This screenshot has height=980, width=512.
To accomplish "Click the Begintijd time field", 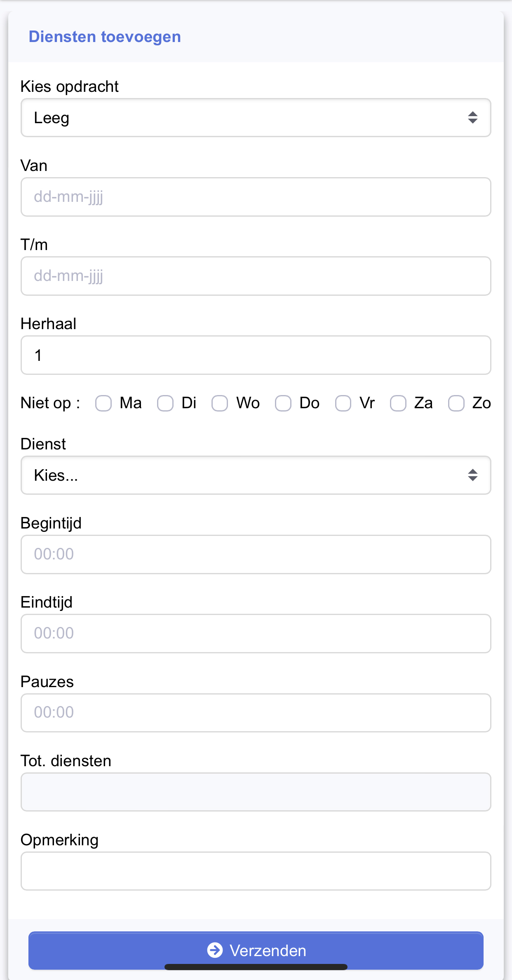I will coord(256,554).
